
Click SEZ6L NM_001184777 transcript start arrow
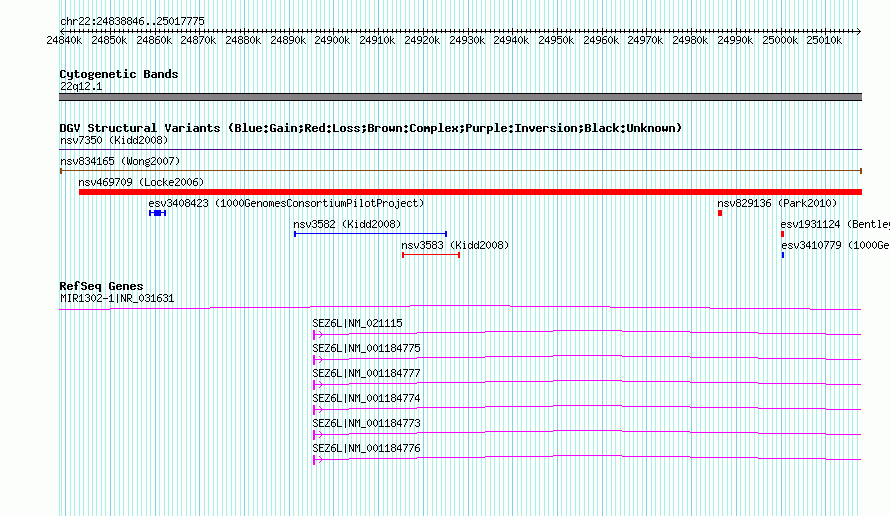(317, 385)
